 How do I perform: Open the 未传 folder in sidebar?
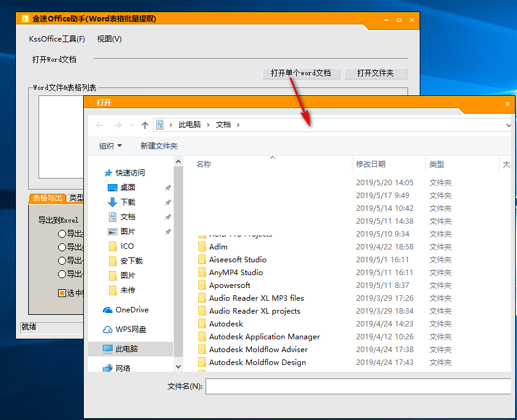coord(122,290)
